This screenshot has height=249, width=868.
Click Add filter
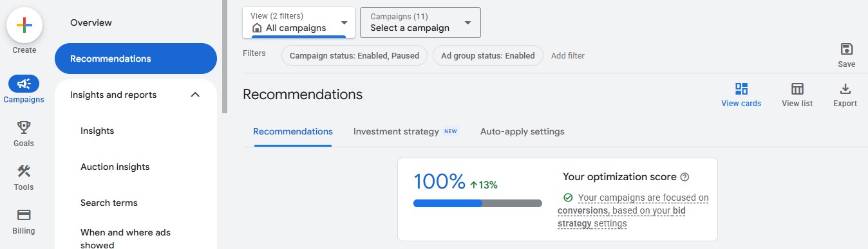point(568,55)
